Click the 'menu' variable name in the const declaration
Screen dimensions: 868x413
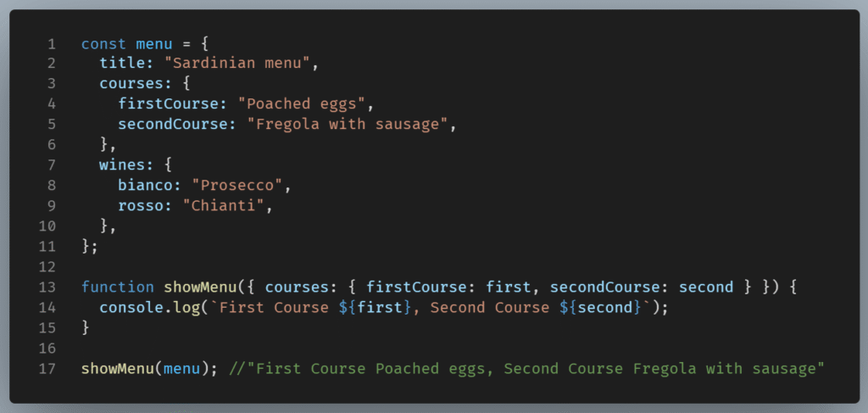click(x=153, y=43)
